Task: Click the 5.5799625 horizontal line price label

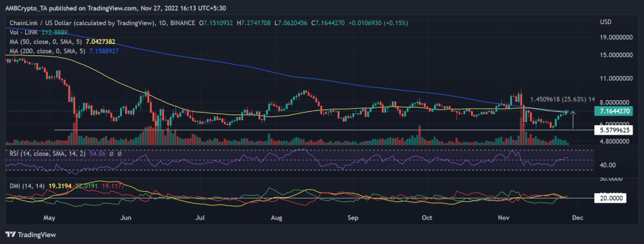Action: [614, 130]
